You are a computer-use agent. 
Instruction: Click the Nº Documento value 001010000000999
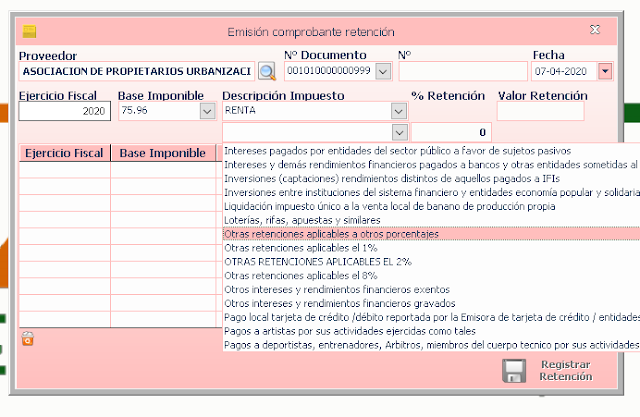tap(329, 71)
